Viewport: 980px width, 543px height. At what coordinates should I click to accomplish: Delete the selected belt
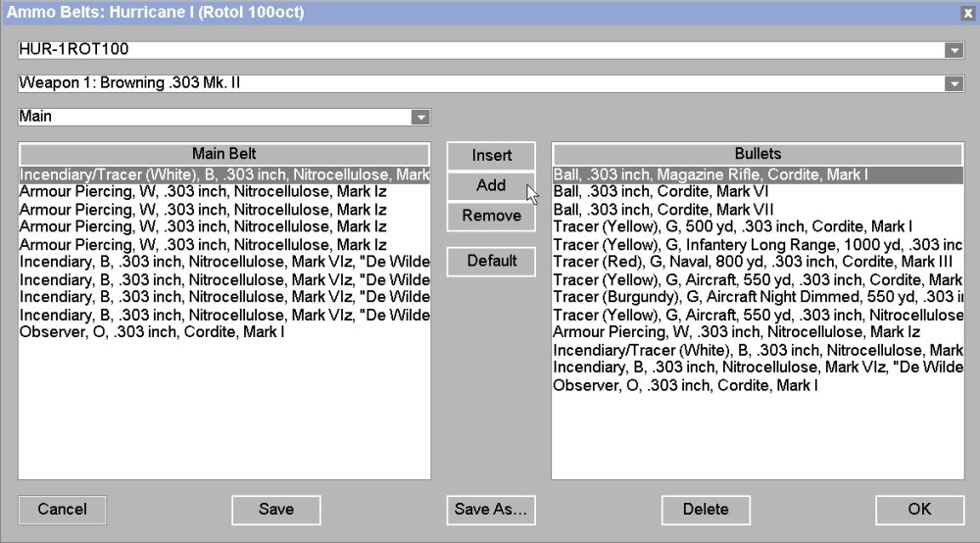point(706,509)
